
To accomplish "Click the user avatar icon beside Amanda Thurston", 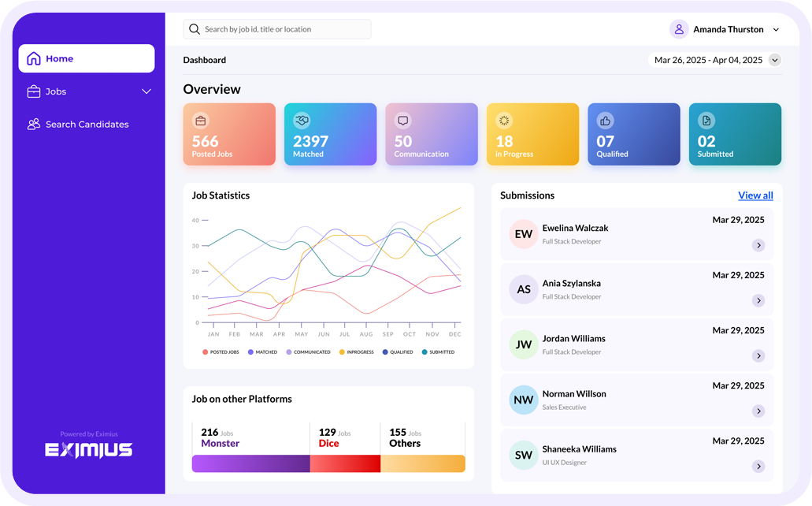I will pos(679,29).
